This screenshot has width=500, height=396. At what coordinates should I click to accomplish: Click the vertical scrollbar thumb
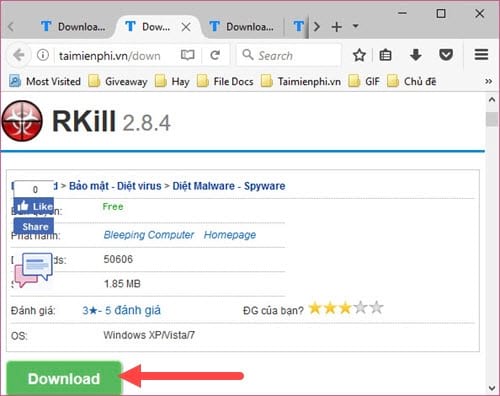tap(492, 119)
